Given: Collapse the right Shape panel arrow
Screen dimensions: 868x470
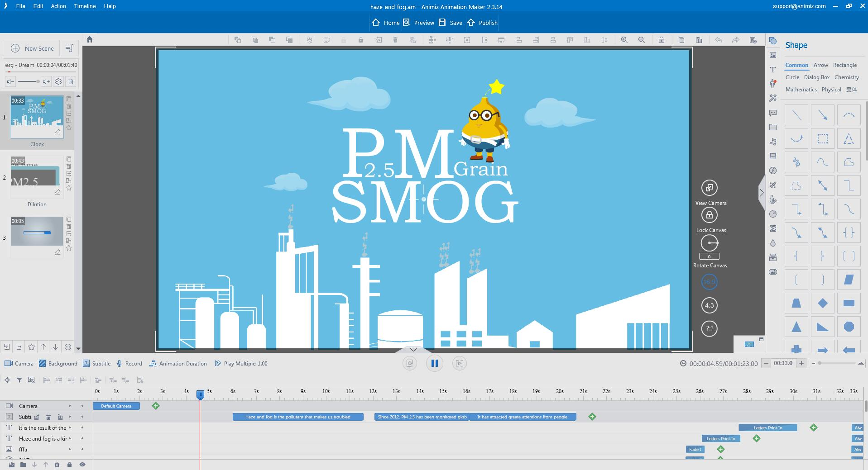Looking at the screenshot, I should [762, 193].
